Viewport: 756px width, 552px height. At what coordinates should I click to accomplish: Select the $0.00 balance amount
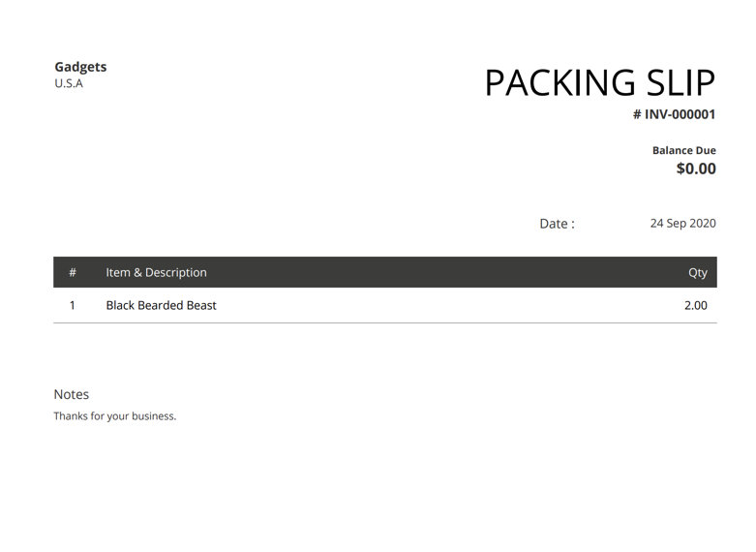696,169
